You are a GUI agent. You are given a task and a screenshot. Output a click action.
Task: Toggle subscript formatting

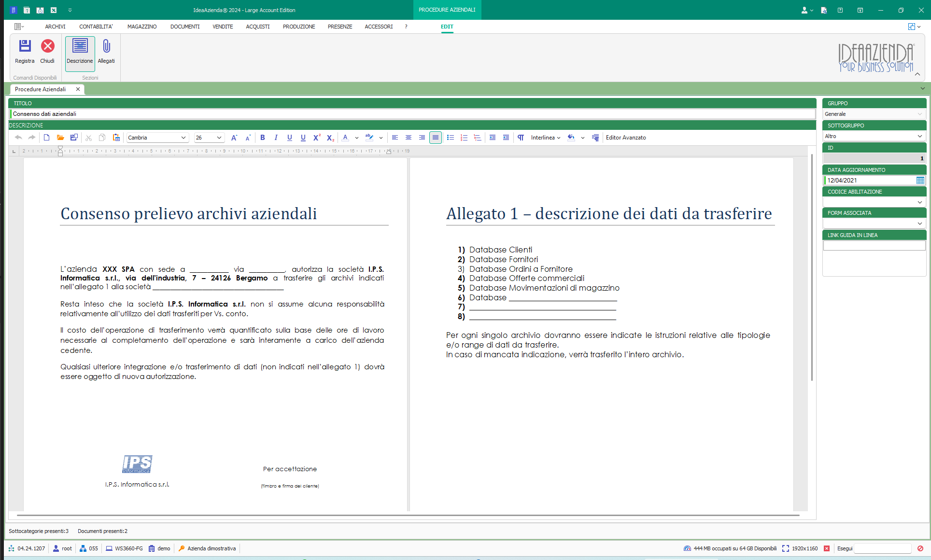(330, 138)
